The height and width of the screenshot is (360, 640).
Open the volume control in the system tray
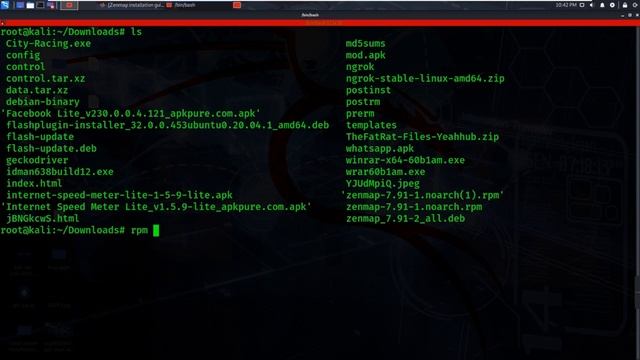592,5
